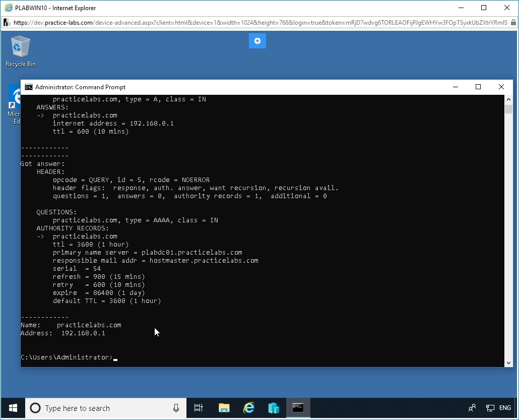
Task: Click the blue plus button at top
Action: (x=257, y=41)
